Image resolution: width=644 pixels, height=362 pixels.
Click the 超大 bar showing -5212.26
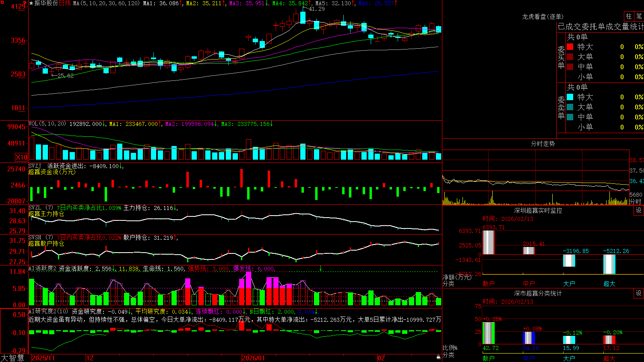point(609,264)
